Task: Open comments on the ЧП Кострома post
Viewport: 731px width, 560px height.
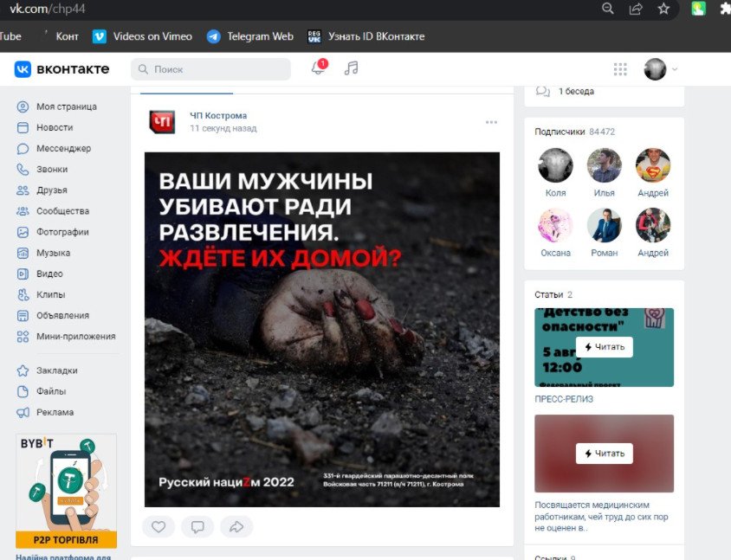Action: (x=197, y=526)
